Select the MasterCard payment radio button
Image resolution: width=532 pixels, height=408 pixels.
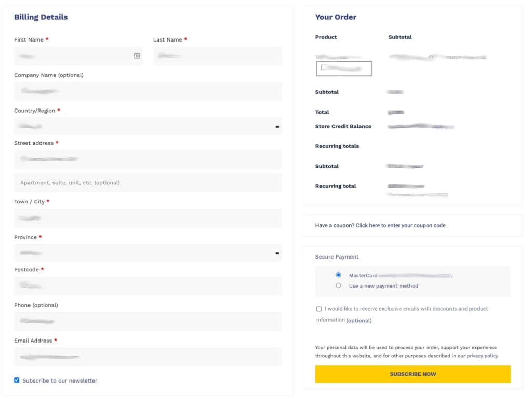click(338, 275)
